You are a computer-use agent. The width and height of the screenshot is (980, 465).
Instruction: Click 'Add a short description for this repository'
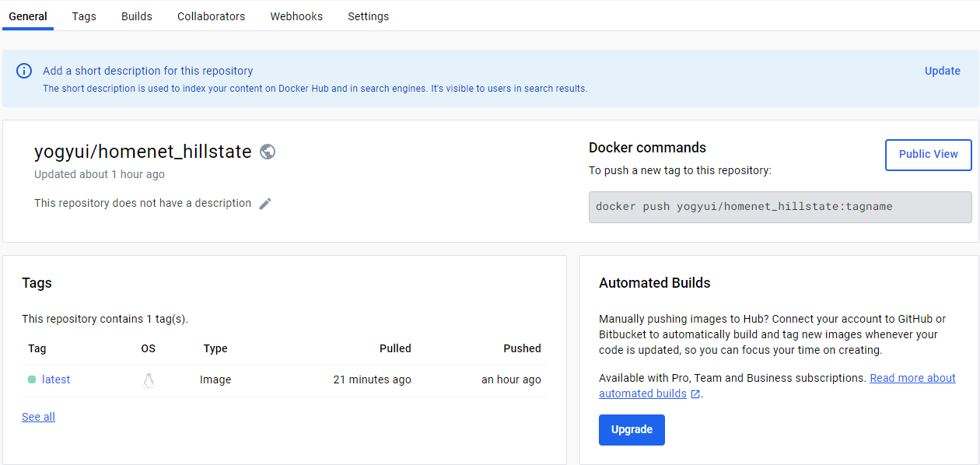click(148, 71)
